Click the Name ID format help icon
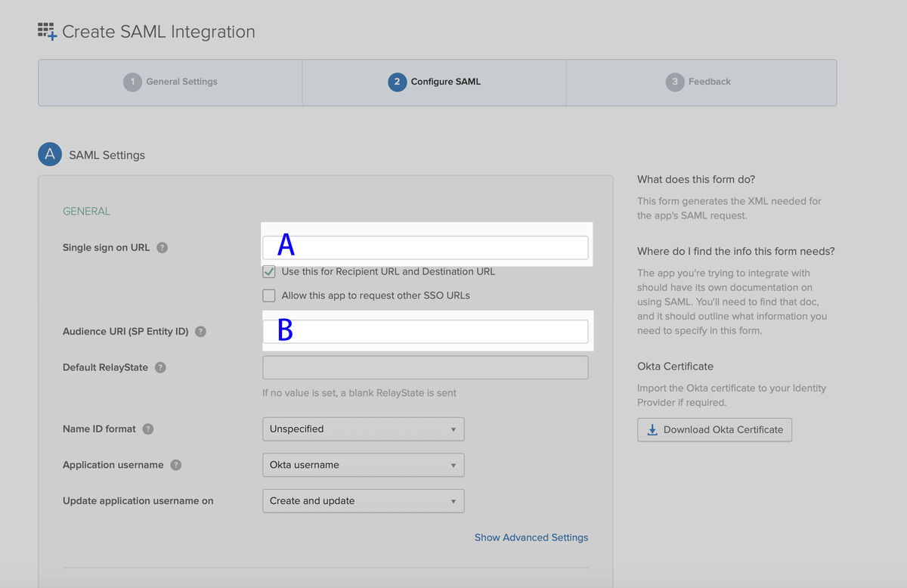Viewport: 907px width, 588px height. [147, 429]
